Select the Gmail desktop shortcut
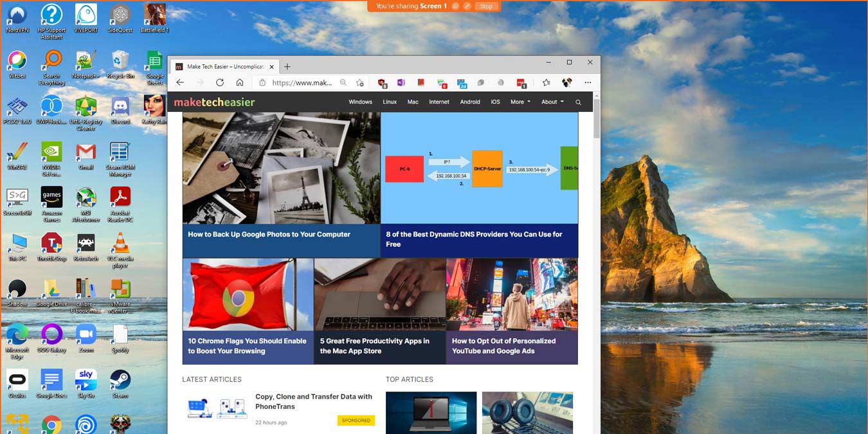Viewport: 868px width, 434px height. 86,154
